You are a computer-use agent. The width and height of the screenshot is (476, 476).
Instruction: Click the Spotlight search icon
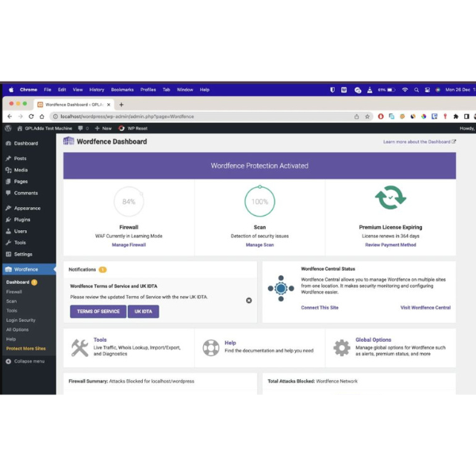[416, 90]
